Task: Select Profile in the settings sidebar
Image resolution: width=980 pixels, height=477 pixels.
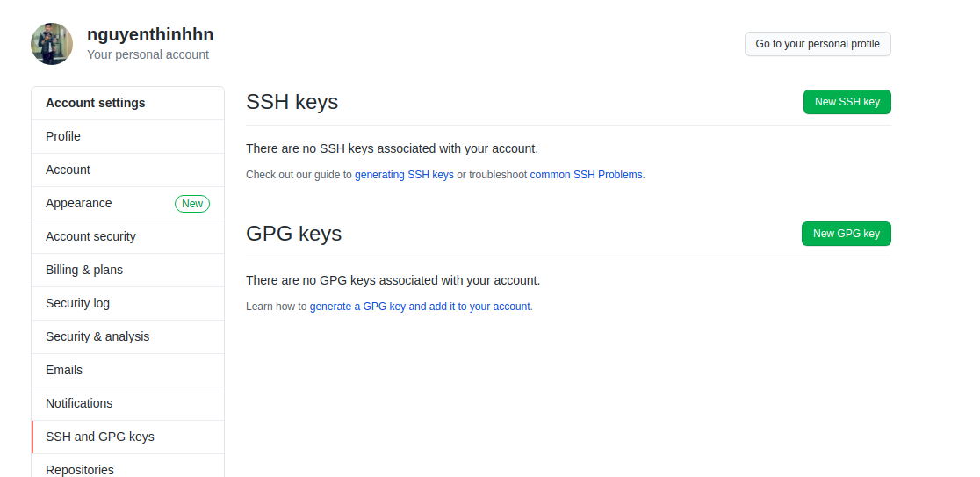Action: pyautogui.click(x=63, y=136)
